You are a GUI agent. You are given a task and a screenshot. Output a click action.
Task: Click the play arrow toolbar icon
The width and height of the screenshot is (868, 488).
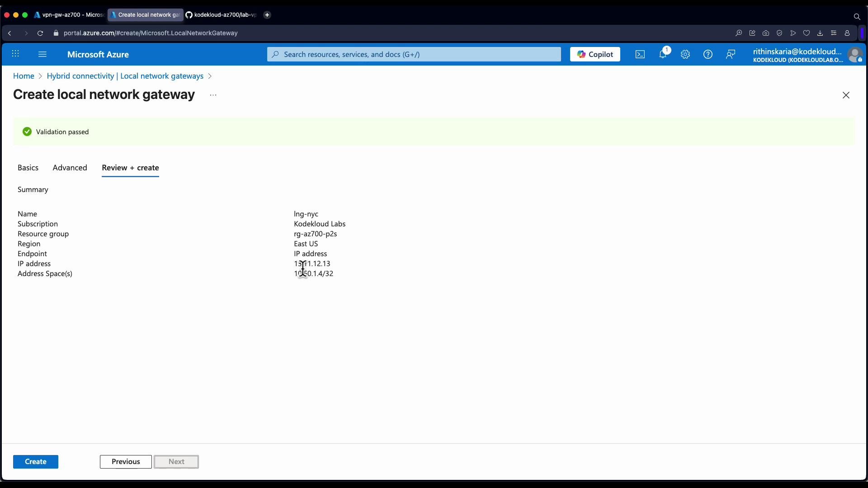[793, 33]
